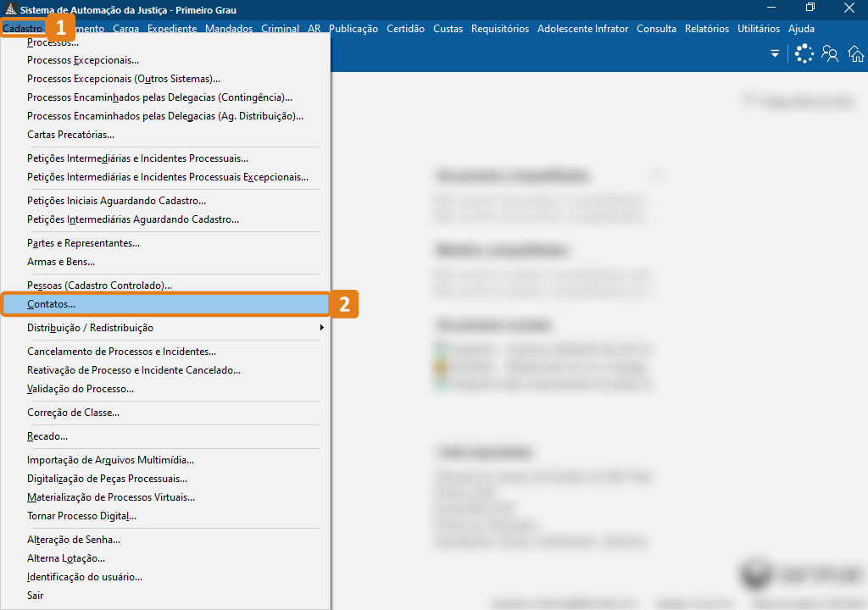Open the Utilitários menu
This screenshot has height=610, width=868.
(759, 29)
